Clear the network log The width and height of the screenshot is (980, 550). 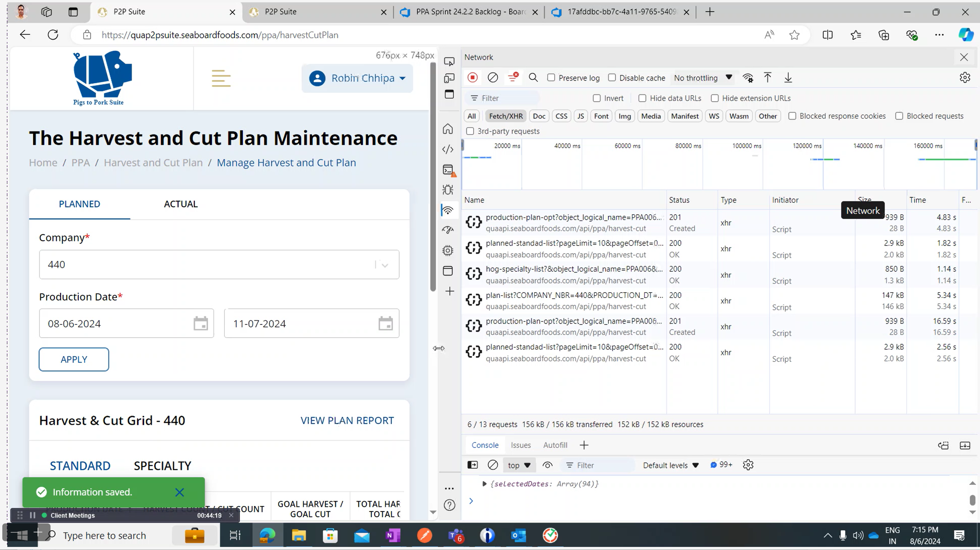click(x=493, y=77)
